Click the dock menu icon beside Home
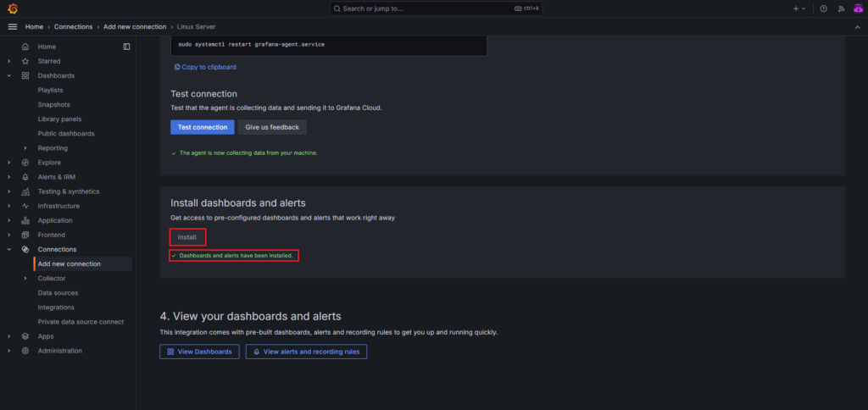Screen dimensions: 868x410 [126, 47]
